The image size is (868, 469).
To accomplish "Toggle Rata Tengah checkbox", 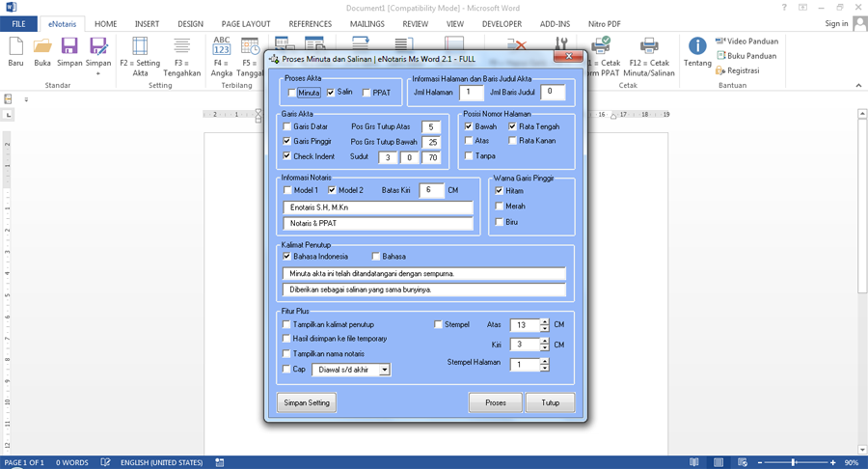I will coord(512,126).
